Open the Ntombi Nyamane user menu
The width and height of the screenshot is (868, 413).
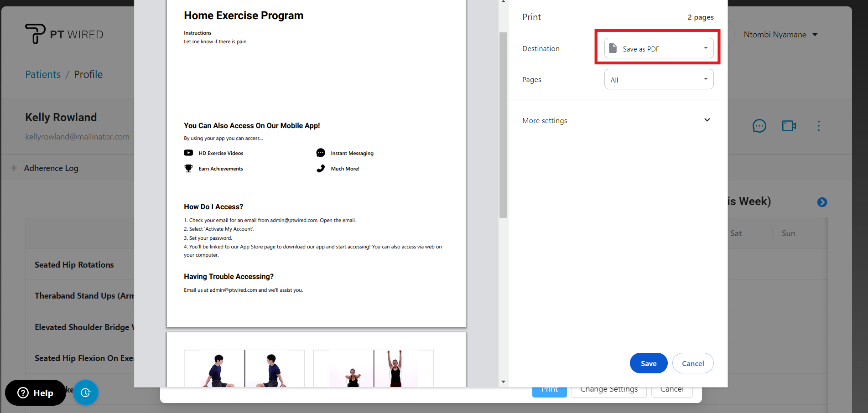(780, 35)
